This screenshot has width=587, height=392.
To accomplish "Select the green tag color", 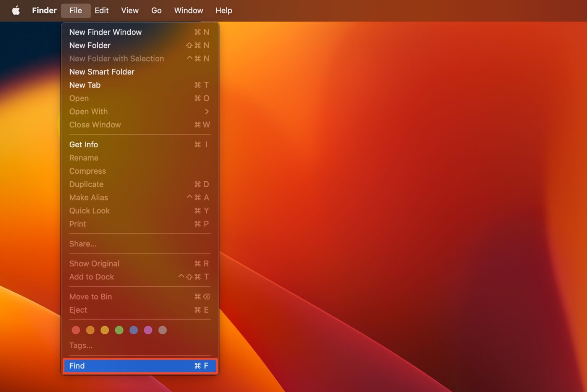I will [x=119, y=330].
